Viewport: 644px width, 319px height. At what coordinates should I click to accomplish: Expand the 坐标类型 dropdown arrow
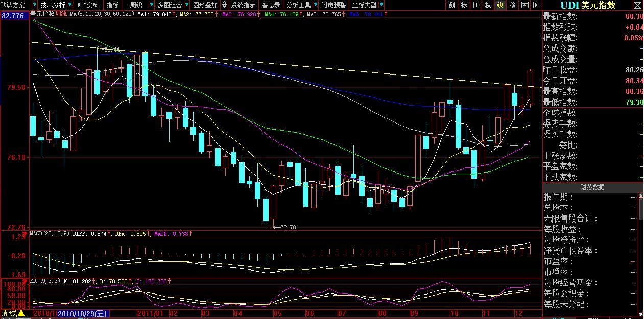382,5
